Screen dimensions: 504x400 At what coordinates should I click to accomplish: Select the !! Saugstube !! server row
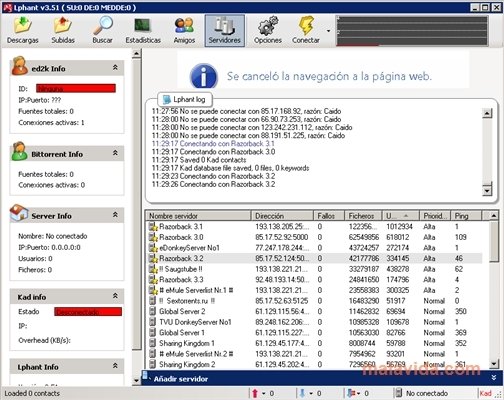[315, 269]
